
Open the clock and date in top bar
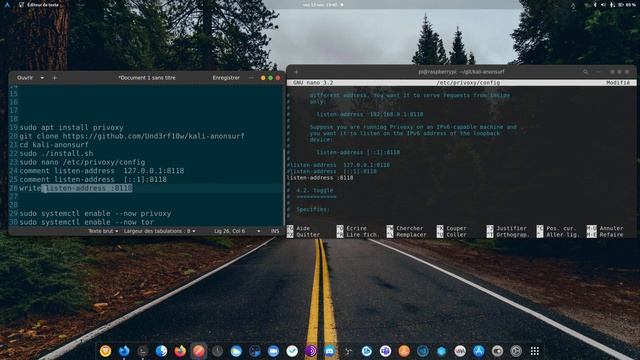pos(323,4)
